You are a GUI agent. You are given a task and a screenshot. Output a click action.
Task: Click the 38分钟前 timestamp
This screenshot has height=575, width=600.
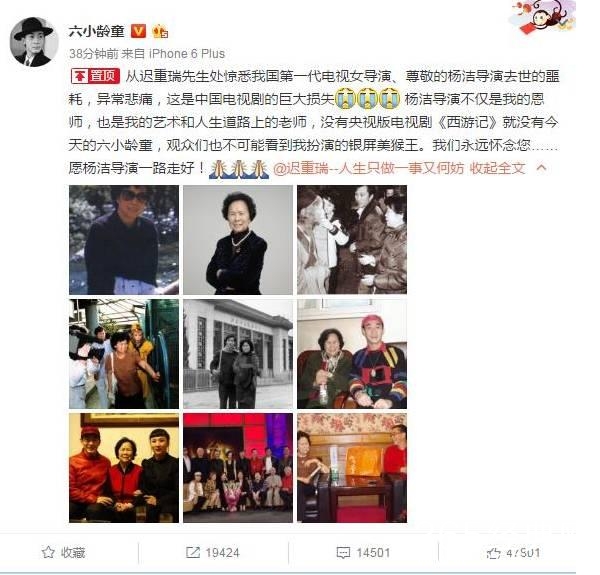(x=94, y=54)
